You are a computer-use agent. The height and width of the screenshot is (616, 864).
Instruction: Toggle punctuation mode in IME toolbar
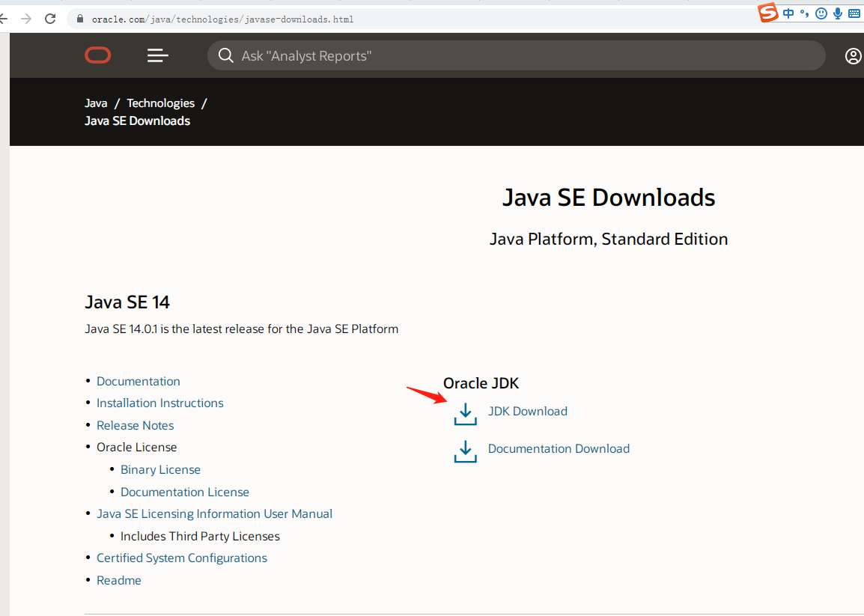pos(805,13)
